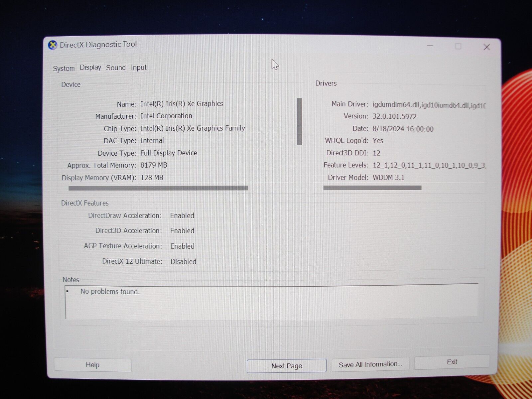Click the DirectX Features group heading

pos(85,203)
